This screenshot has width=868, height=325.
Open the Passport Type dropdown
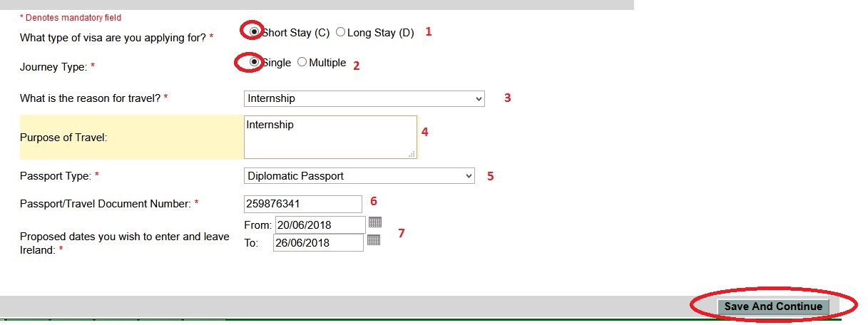359,175
